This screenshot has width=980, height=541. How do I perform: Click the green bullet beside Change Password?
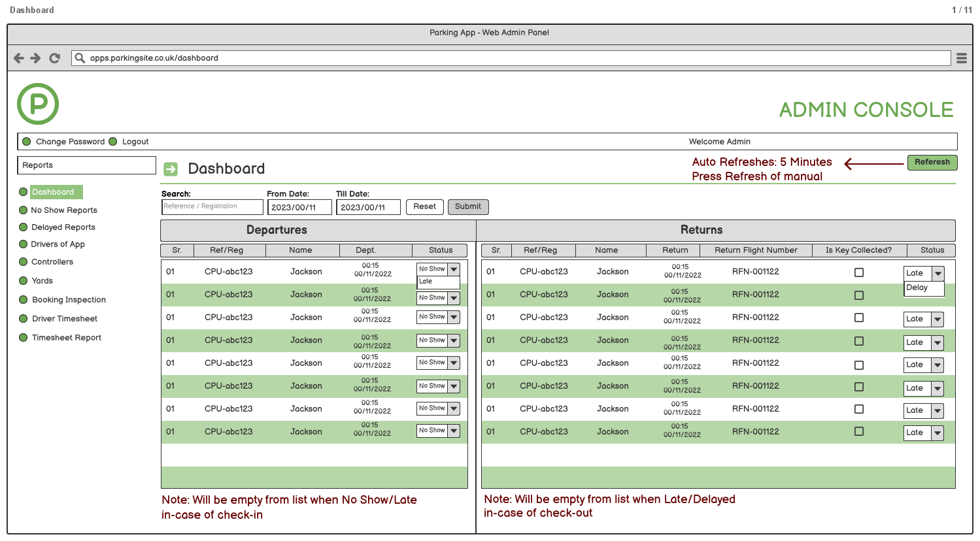point(25,141)
